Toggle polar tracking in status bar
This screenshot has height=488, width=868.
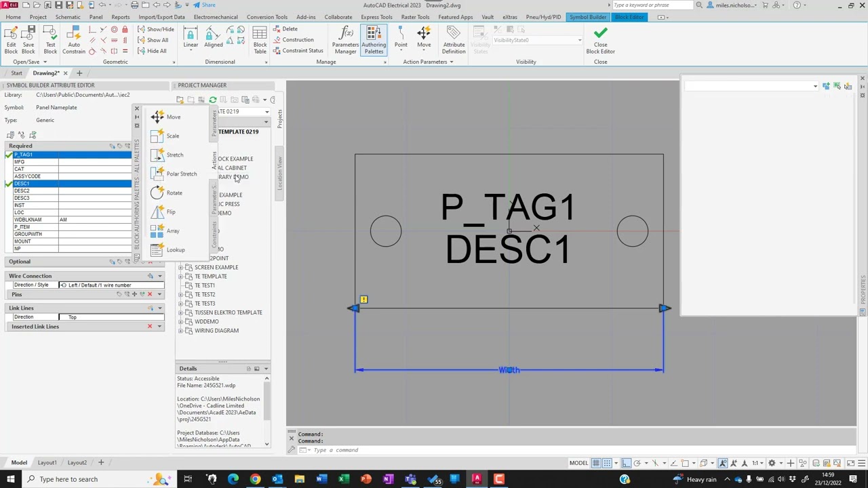coord(637,463)
